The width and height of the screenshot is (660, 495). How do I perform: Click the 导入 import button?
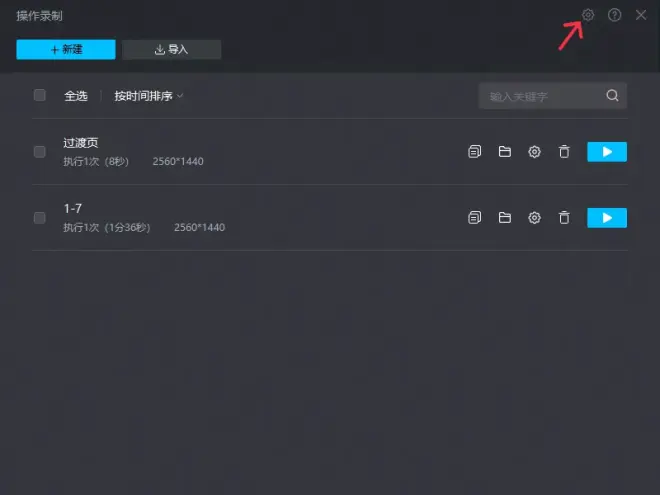(171, 49)
